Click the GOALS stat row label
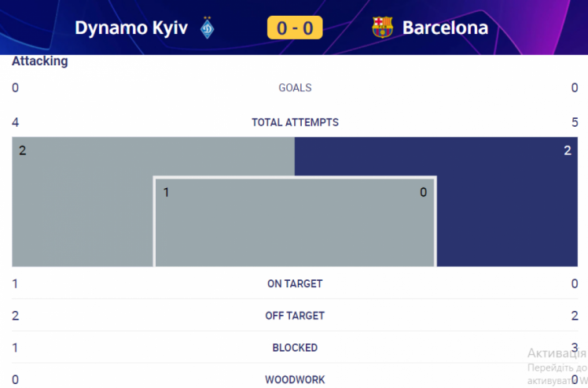This screenshot has height=388, width=588. point(295,87)
